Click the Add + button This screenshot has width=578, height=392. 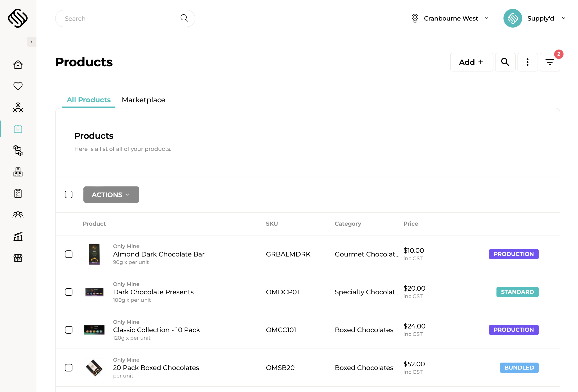[471, 62]
